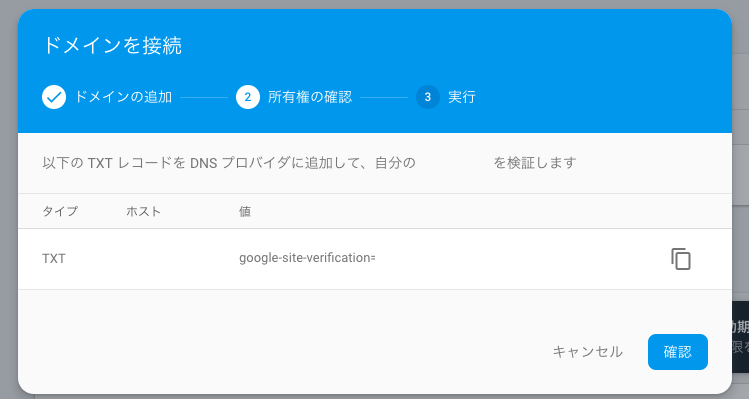Select step 3 circle for 実行
Screen dimensions: 749x399
point(428,97)
